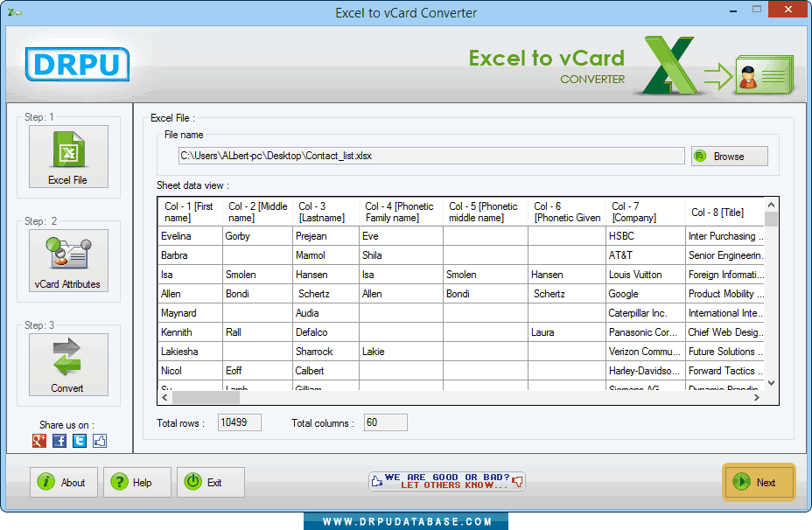Select Col - 4 Phonetic Family name header
This screenshot has width=812, height=530.
tap(402, 212)
